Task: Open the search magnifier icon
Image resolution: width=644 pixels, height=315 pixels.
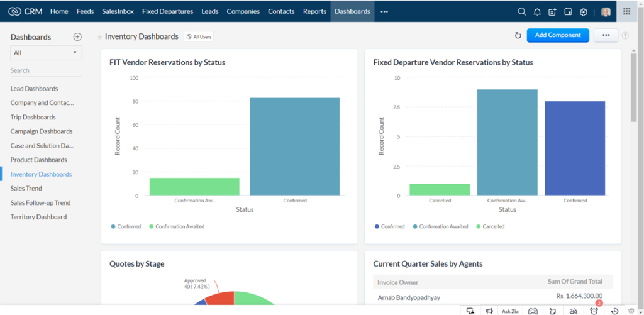Action: coord(521,11)
